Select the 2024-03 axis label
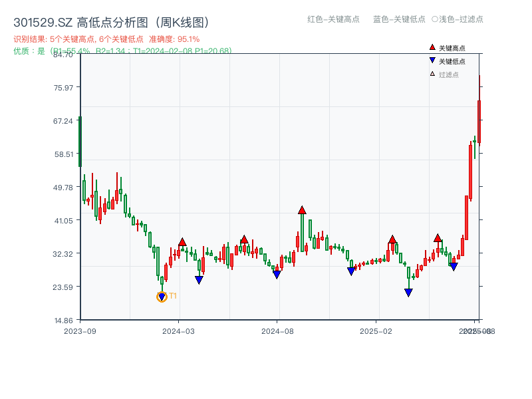Image resolution: width=532 pixels, height=399 pixels. click(179, 330)
